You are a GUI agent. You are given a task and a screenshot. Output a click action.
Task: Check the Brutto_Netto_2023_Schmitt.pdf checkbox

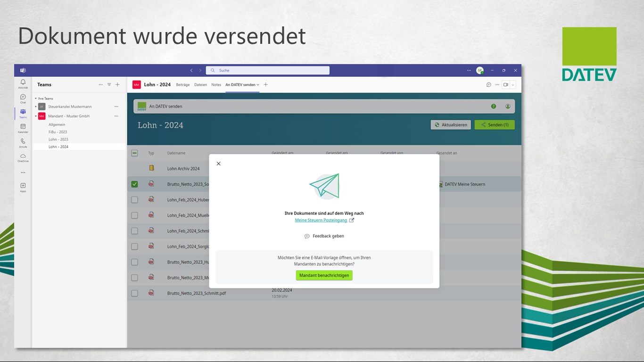(x=134, y=293)
